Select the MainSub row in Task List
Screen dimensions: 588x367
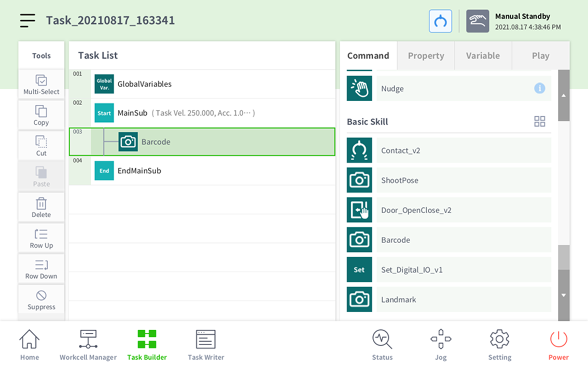pos(202,113)
